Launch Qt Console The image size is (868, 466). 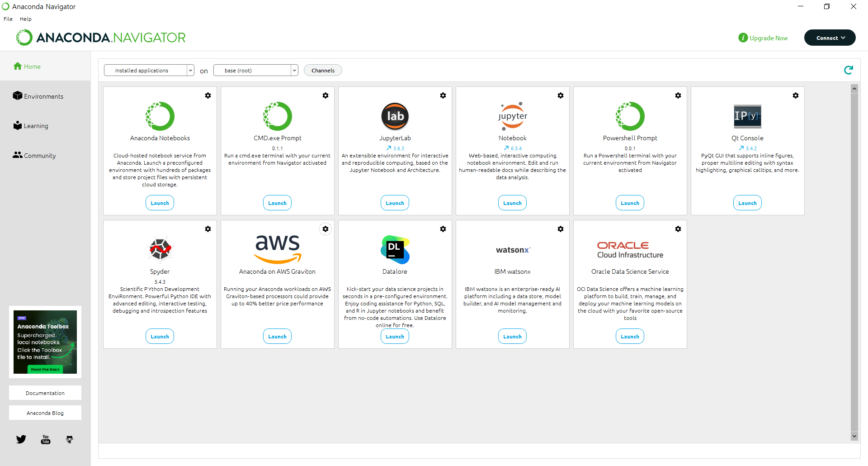(x=748, y=203)
